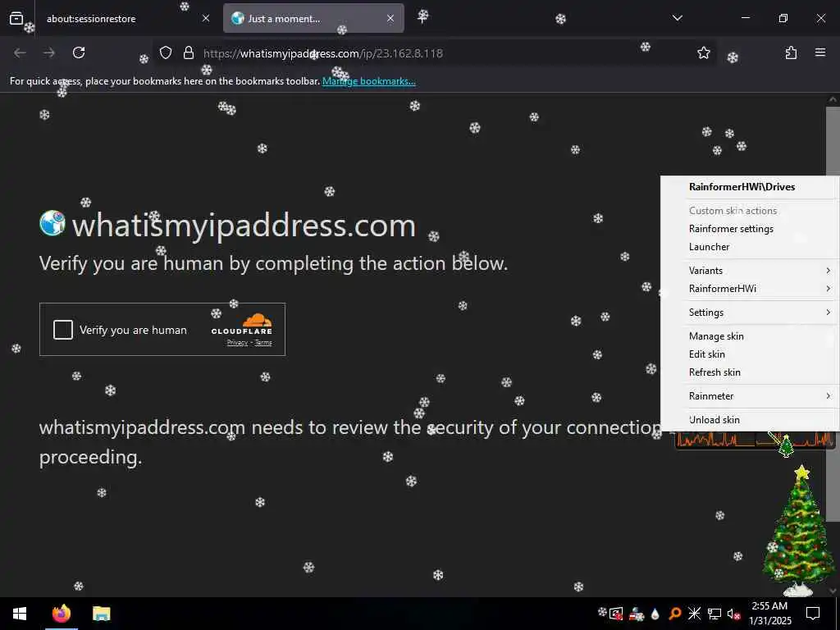840x630 pixels.
Task: Click the orange magnifier tray icon
Action: [675, 614]
